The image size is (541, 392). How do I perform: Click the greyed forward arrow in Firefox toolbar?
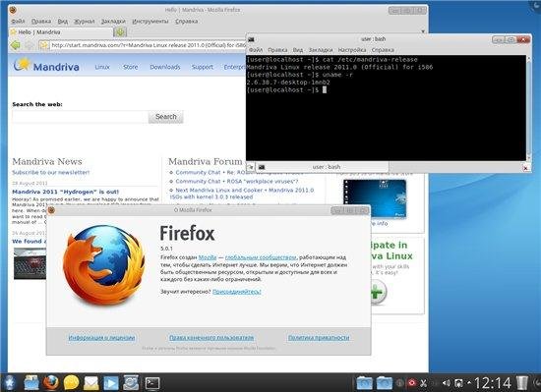pos(30,45)
